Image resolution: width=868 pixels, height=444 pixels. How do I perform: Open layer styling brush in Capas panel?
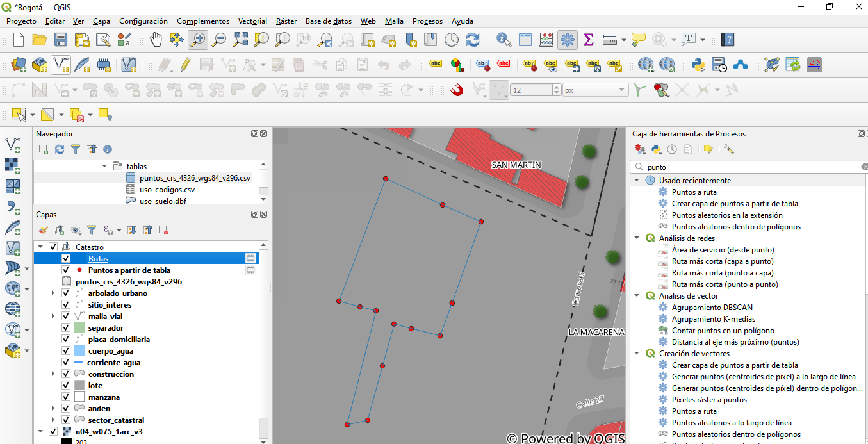(x=43, y=230)
